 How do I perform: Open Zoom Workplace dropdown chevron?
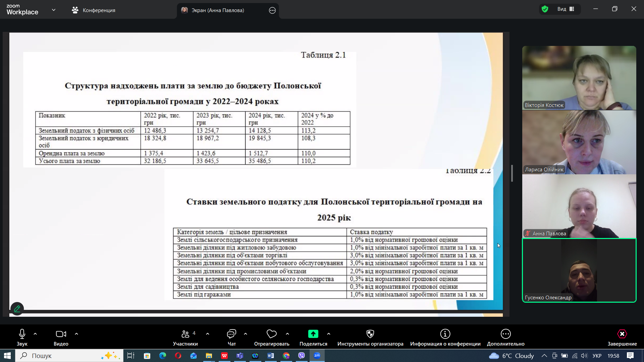(54, 10)
